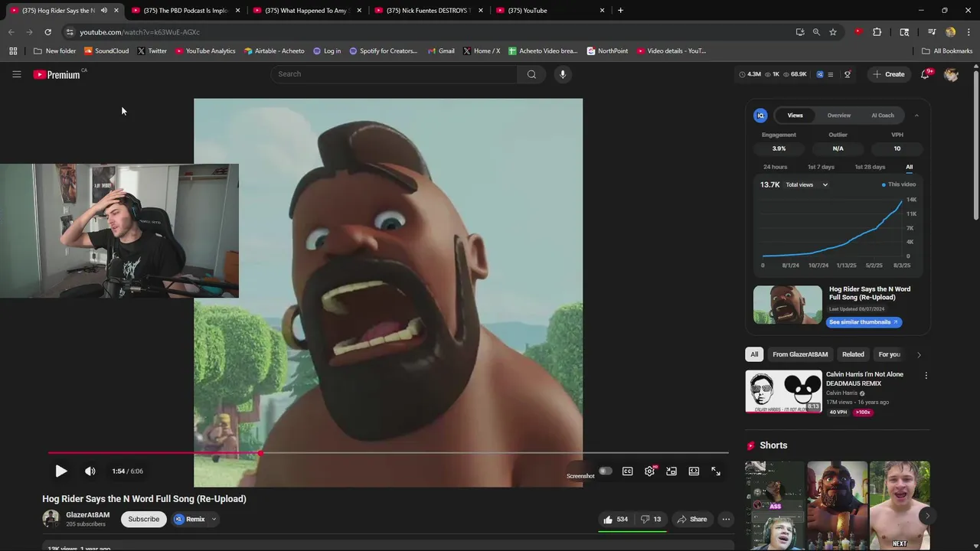
Task: Search with voice microphone
Action: click(x=563, y=74)
